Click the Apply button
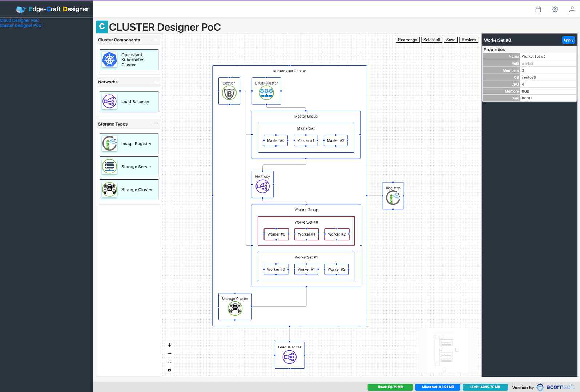580x392 pixels. 568,40
